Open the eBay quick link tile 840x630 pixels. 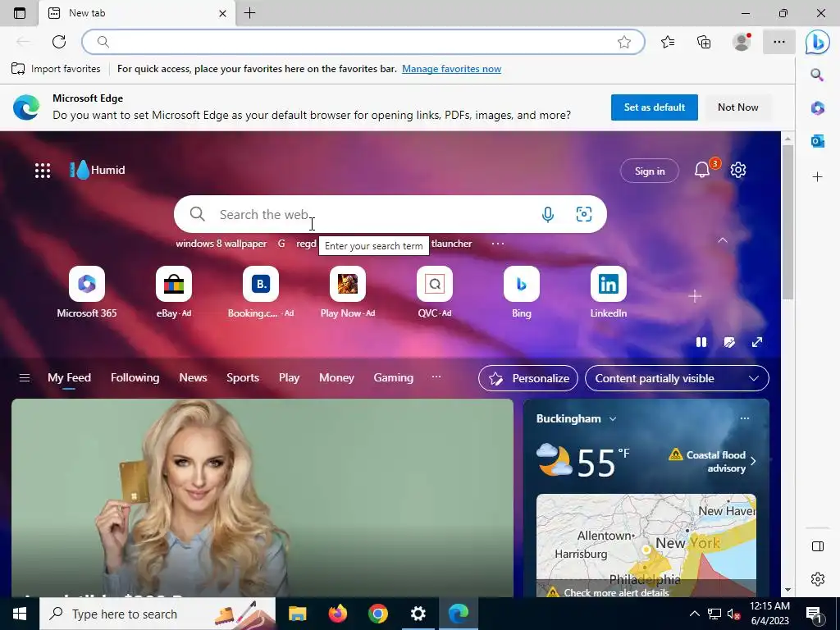click(x=174, y=293)
